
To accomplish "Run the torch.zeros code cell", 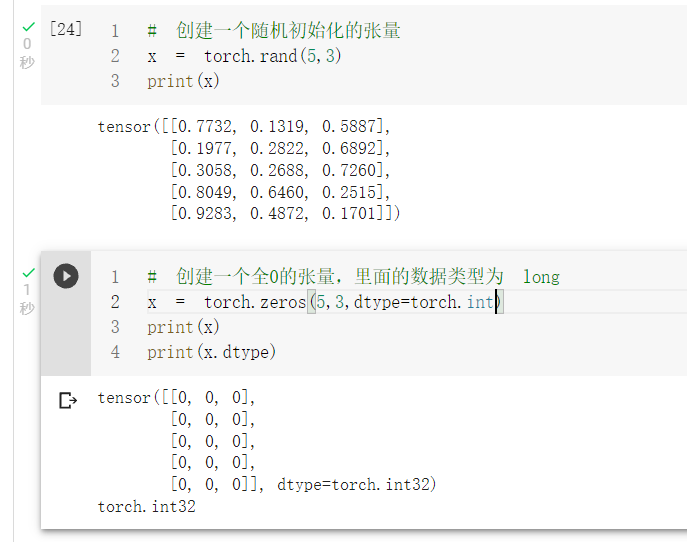I will (x=66, y=276).
